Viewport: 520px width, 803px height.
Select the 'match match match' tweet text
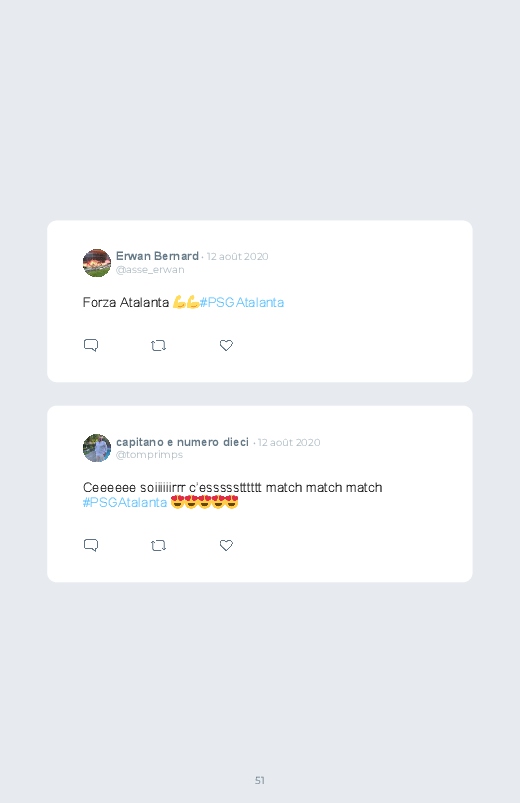(x=324, y=488)
